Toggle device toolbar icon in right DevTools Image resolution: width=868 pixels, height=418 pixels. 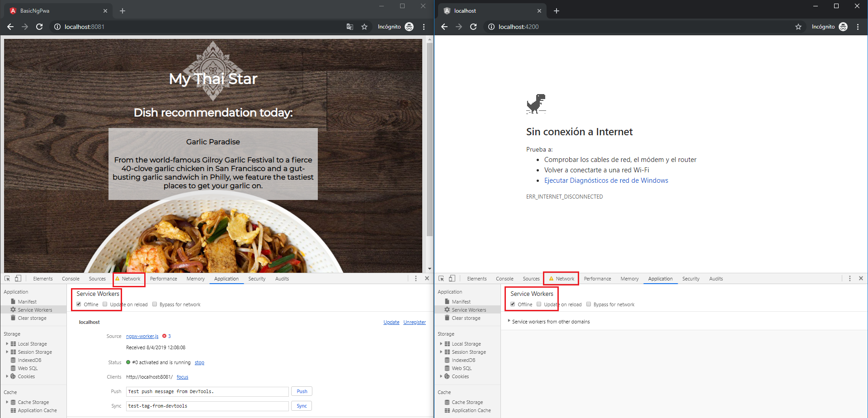[x=452, y=279]
